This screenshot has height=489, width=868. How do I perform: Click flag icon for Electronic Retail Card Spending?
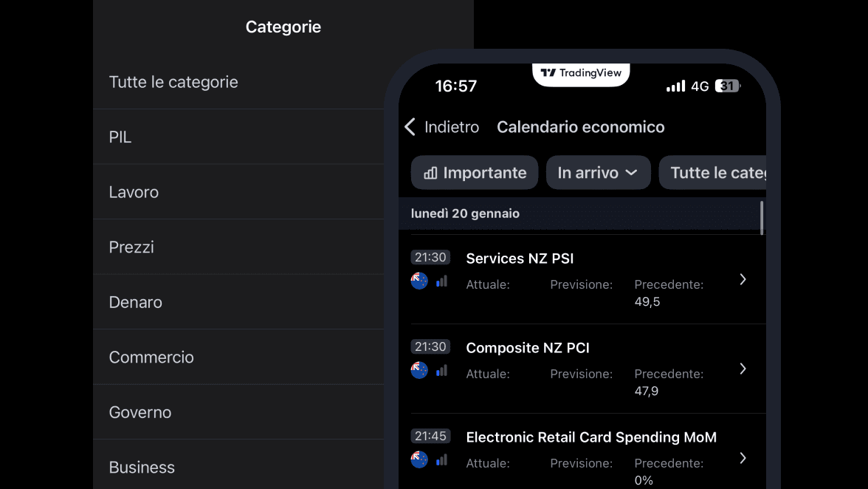(419, 459)
